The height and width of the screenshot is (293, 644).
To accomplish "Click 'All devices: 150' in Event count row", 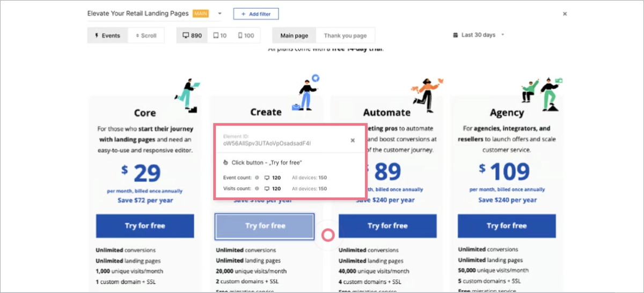I will [309, 178].
